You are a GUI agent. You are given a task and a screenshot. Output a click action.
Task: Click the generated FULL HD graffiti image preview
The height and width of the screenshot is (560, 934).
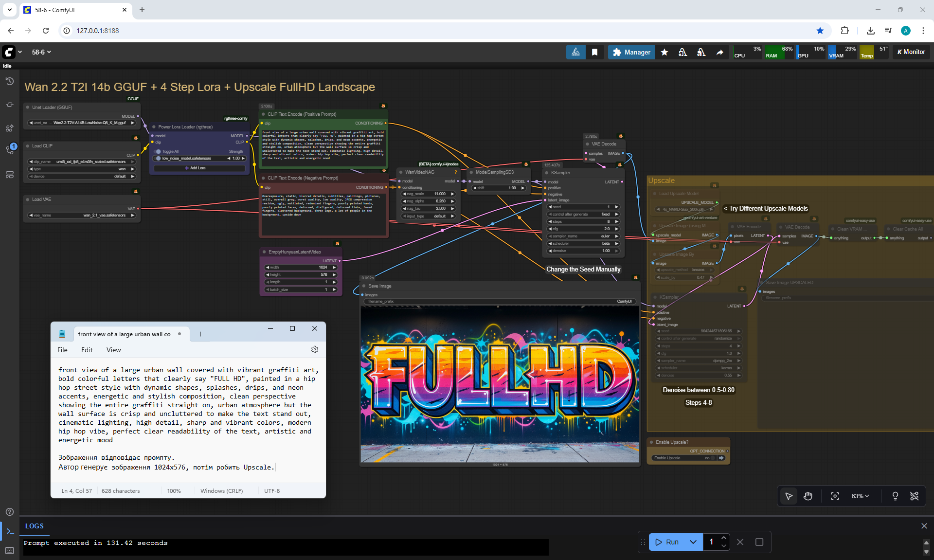click(500, 384)
